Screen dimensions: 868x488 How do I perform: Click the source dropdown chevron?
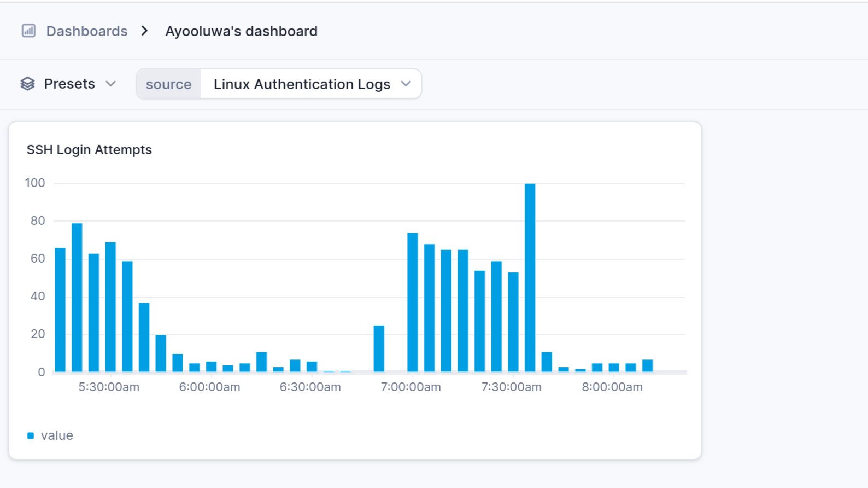click(x=406, y=84)
